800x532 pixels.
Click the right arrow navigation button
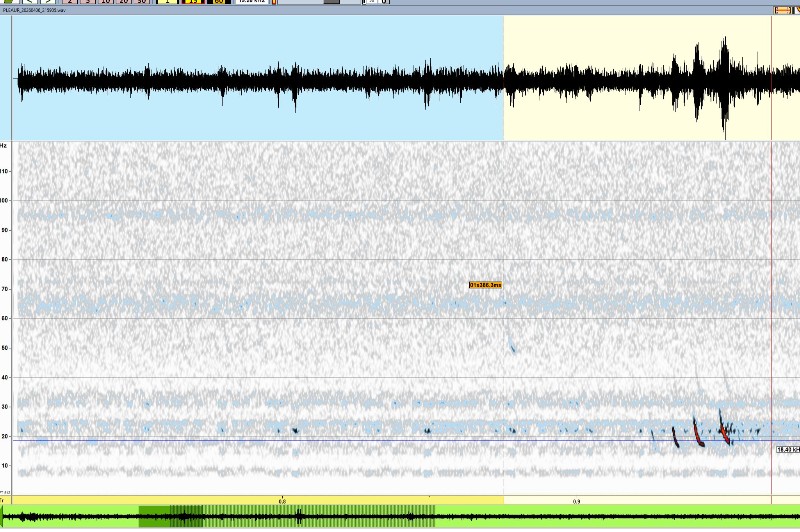48,2
